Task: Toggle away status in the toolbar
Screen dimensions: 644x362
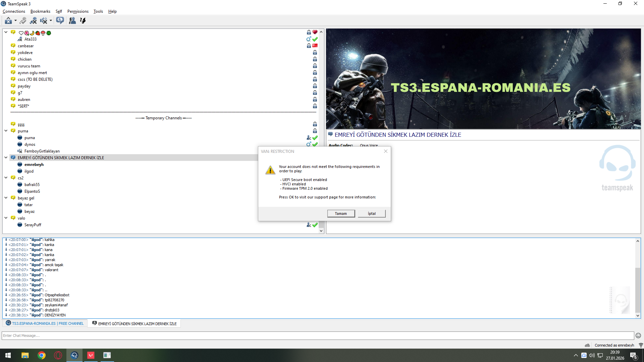Action: point(8,21)
